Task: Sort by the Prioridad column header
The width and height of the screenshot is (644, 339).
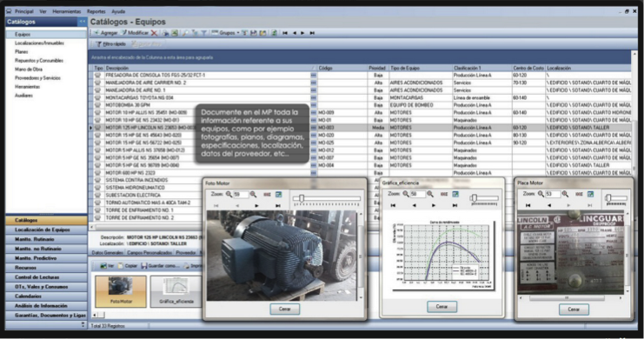Action: [377, 68]
